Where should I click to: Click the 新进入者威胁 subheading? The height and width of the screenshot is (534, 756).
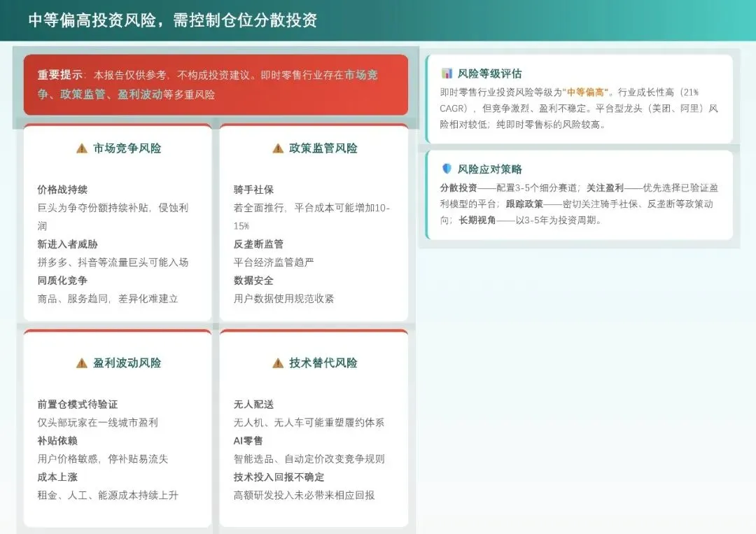pyautogui.click(x=67, y=244)
